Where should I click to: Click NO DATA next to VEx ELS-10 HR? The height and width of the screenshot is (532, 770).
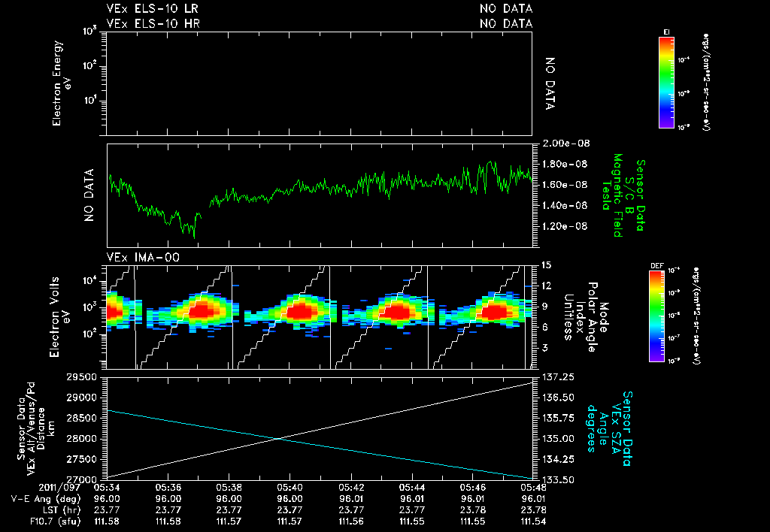506,23
